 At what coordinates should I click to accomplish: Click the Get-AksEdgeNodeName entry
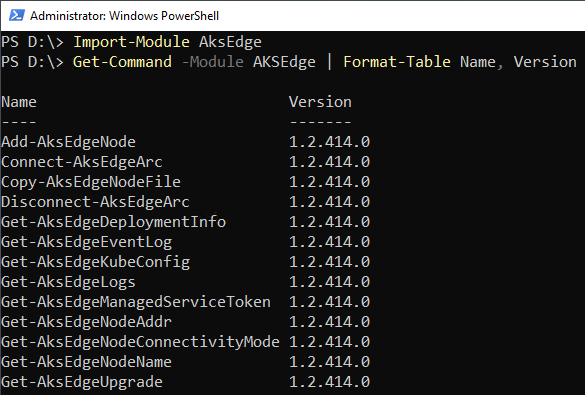coord(86,362)
